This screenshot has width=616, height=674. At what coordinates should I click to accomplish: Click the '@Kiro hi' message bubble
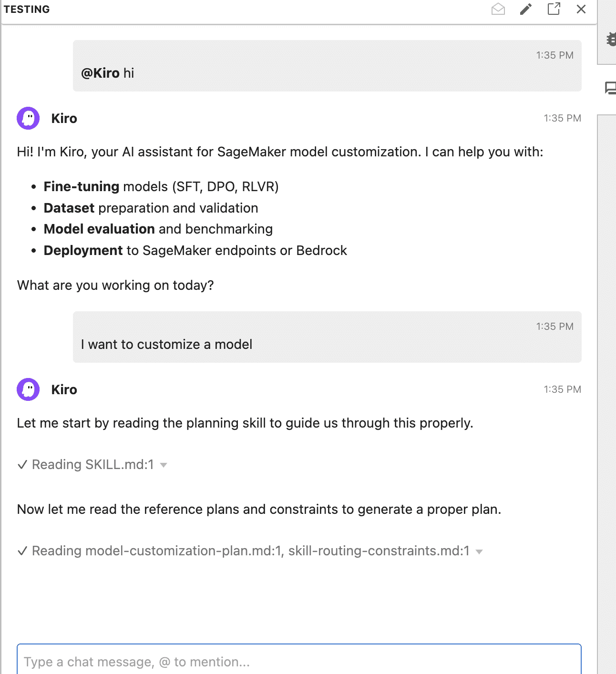click(327, 66)
